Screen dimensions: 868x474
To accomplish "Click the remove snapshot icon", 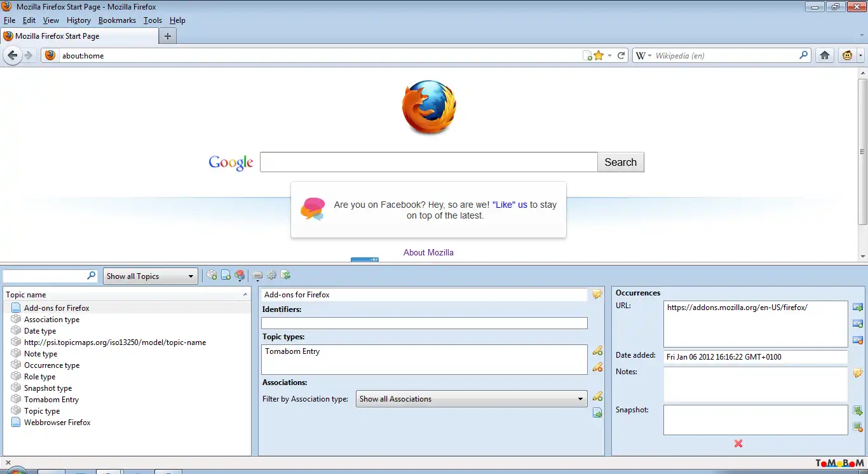I will [x=858, y=427].
